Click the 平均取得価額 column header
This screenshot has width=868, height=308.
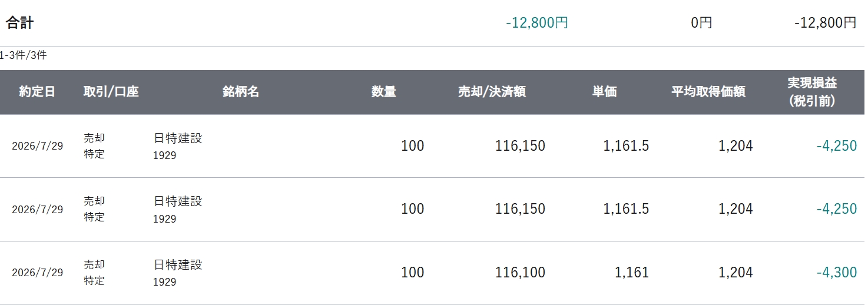[708, 92]
